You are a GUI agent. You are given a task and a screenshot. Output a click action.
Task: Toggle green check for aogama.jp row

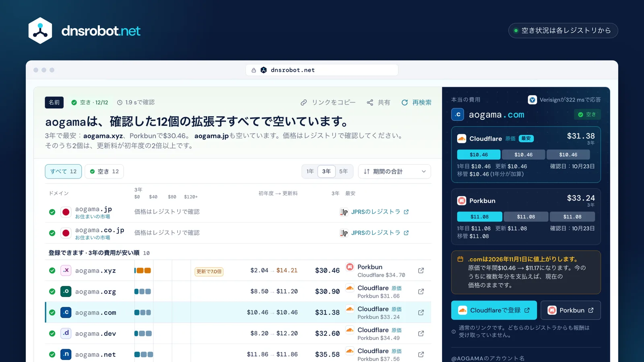[52, 212]
